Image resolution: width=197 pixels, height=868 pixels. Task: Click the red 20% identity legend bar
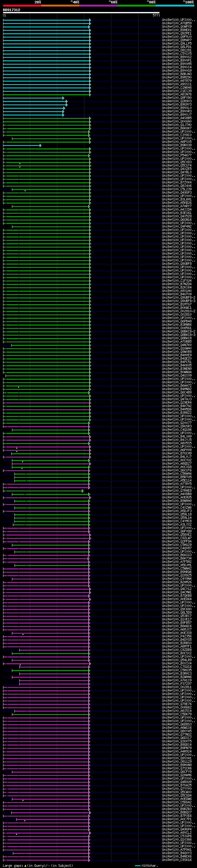[x=22, y=6]
